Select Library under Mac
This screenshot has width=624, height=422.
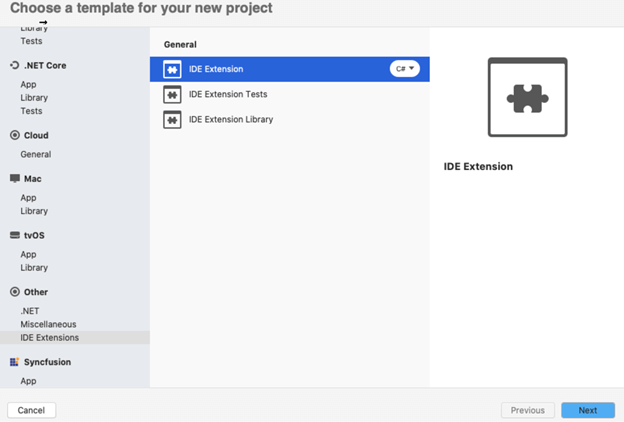point(34,211)
